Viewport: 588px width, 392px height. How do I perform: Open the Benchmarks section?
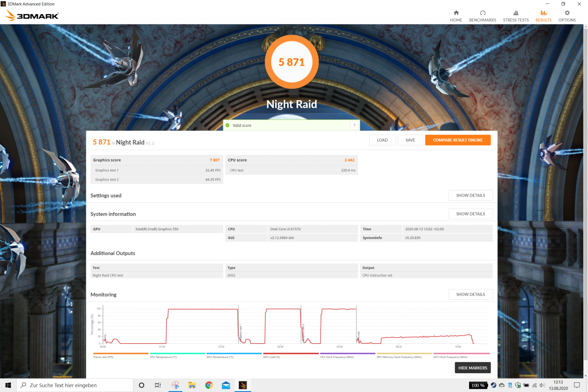tap(482, 16)
